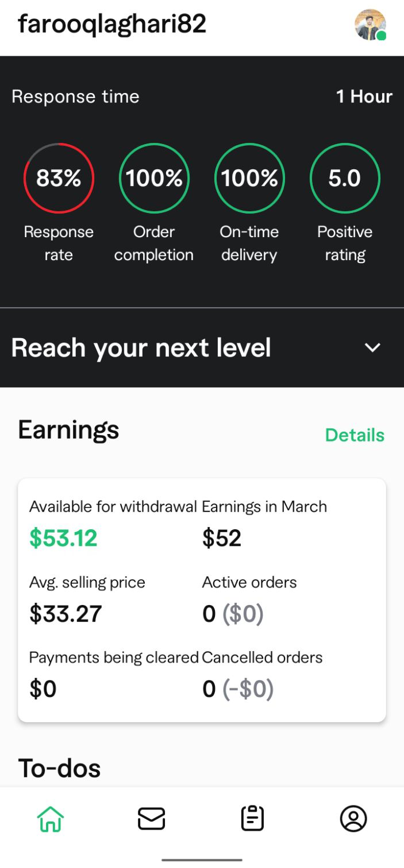
Task: Tap the profile avatar picture
Action: tap(370, 25)
